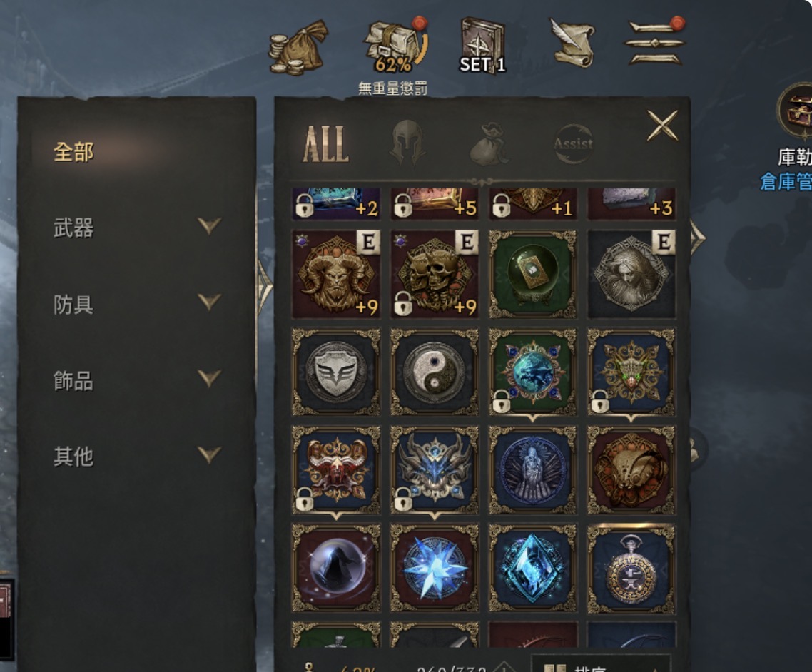Image resolution: width=812 pixels, height=672 pixels.
Task: Expand the 飾品 category
Action: point(137,380)
